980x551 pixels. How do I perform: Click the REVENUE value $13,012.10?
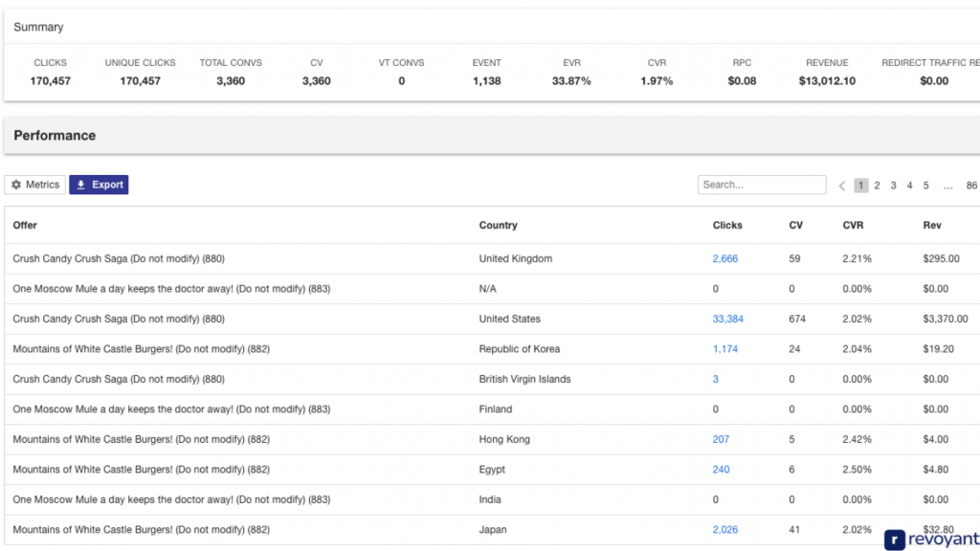827,81
